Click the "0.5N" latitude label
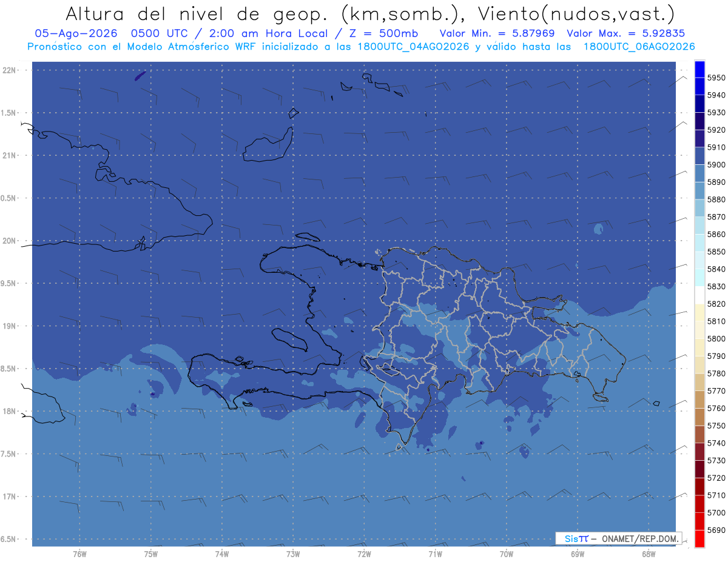 (x=8, y=198)
